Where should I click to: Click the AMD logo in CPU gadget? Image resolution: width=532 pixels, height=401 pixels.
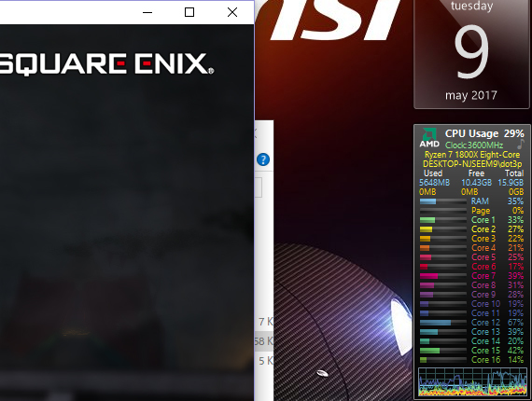pos(429,138)
